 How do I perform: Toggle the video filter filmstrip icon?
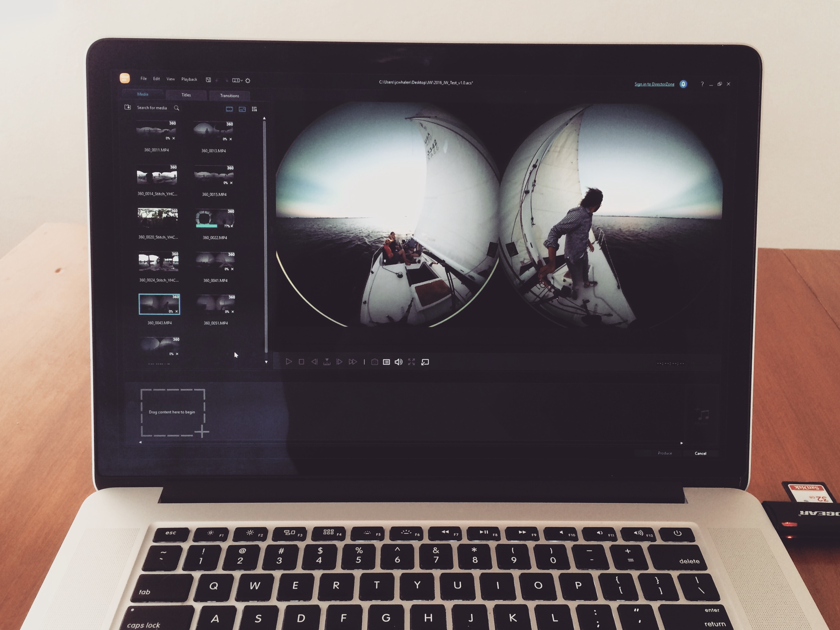[x=229, y=109]
